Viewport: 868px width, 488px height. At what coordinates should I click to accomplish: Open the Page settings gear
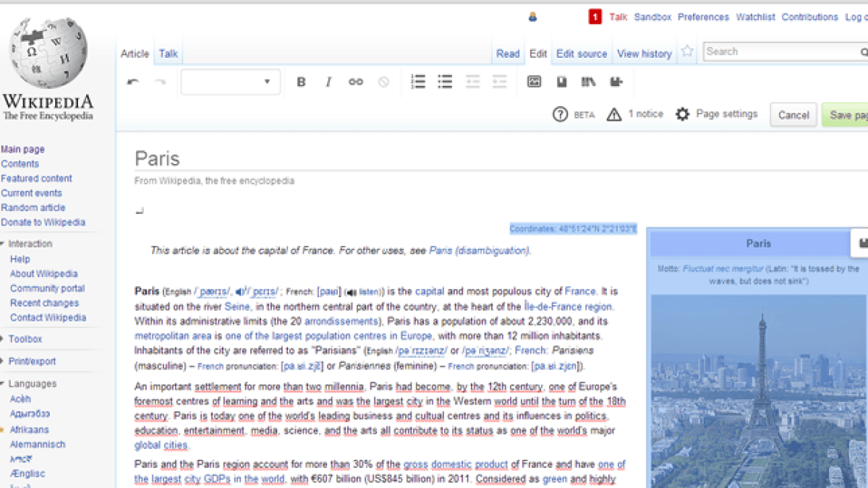(x=682, y=114)
